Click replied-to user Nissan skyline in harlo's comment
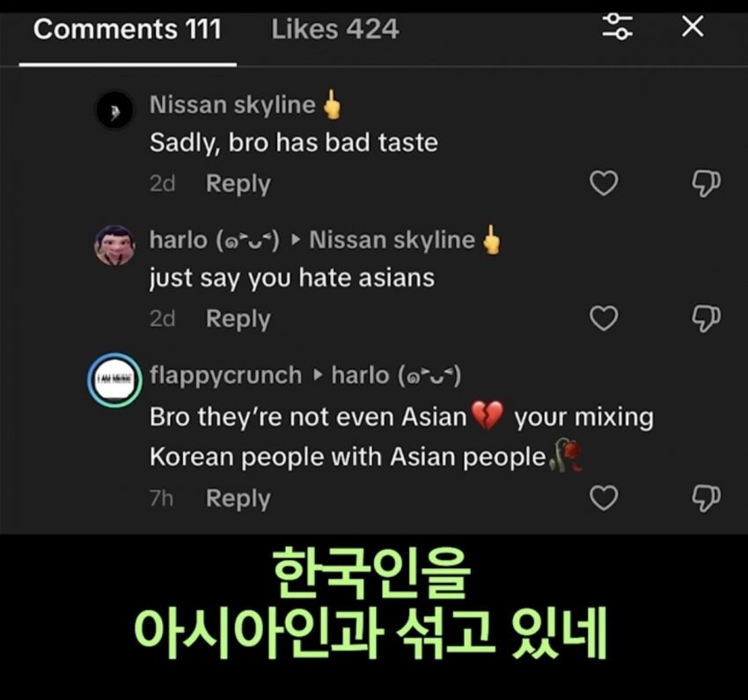The height and width of the screenshot is (700, 748). pos(392,240)
